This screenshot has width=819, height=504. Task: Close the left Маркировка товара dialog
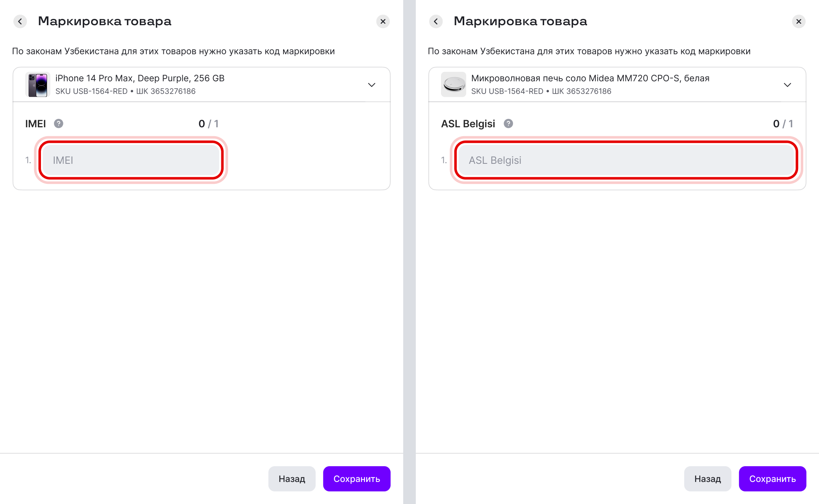pos(383,21)
